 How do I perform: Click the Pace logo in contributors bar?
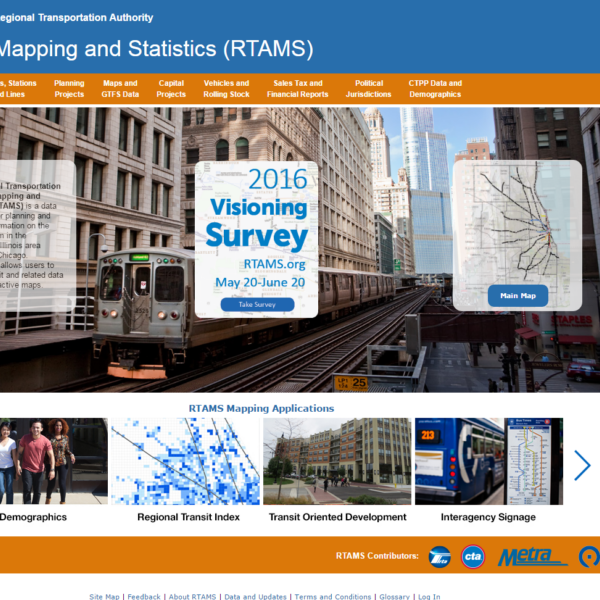coord(439,557)
